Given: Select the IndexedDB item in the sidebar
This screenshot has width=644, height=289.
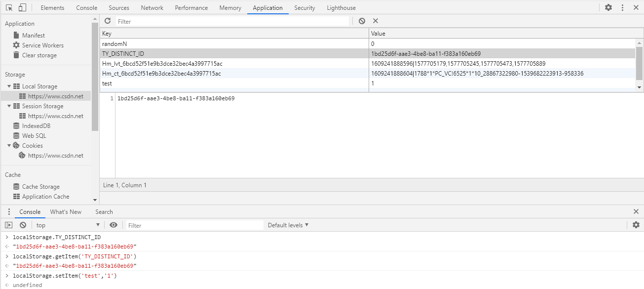Looking at the screenshot, I should click(36, 126).
